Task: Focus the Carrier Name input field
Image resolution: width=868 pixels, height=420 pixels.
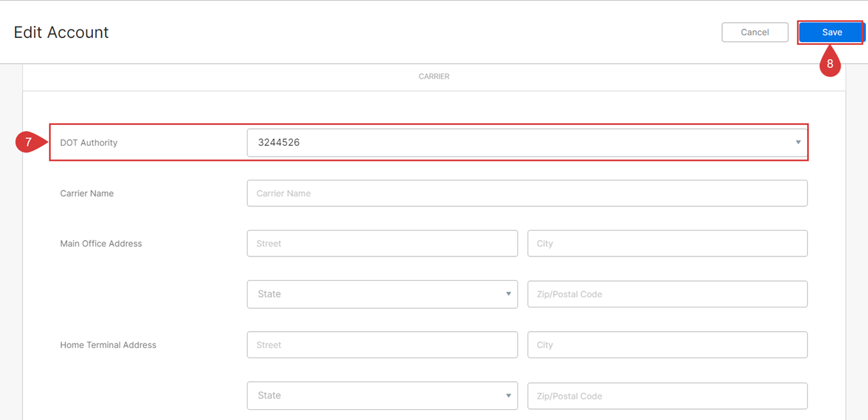Action: [527, 193]
